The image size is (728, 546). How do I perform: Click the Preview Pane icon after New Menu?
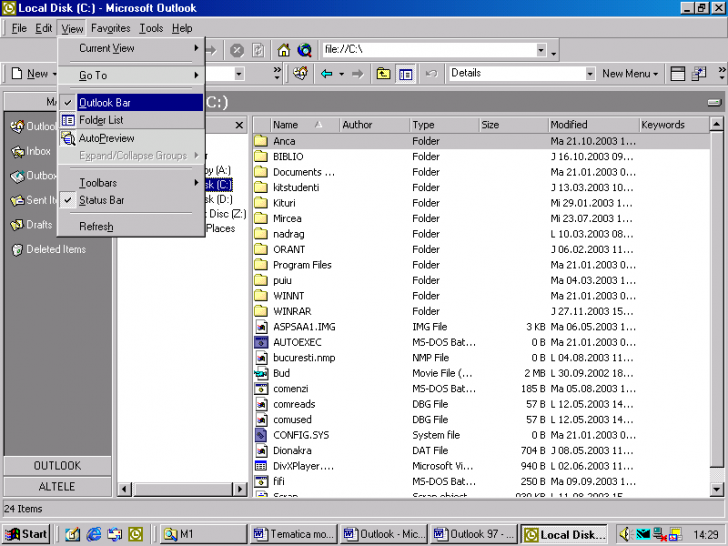click(678, 74)
